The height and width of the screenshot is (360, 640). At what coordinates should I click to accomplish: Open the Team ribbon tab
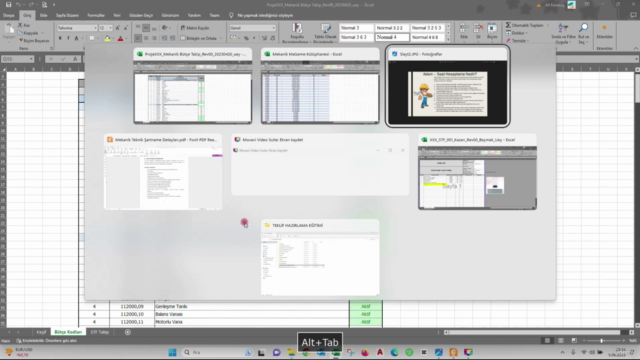click(214, 16)
